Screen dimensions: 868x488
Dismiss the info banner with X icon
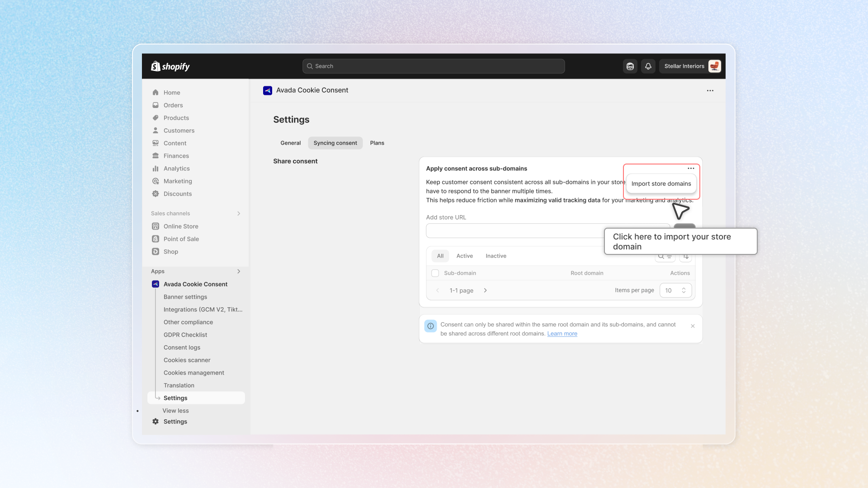(693, 326)
